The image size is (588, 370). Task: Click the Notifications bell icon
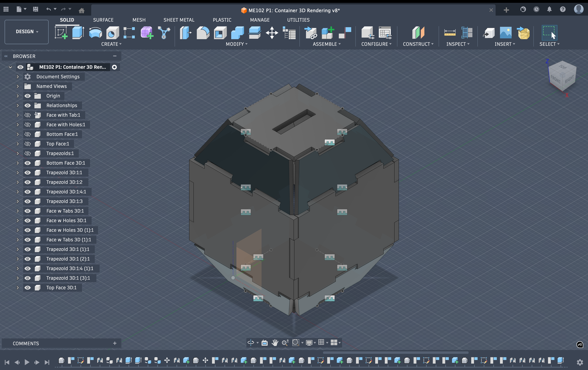pos(549,9)
